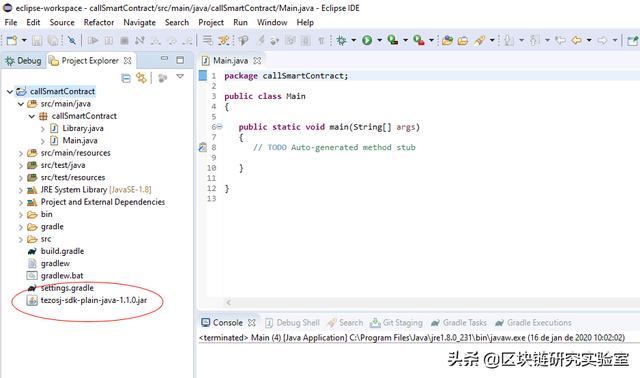Image resolution: width=640 pixels, height=378 pixels.
Task: Select tezosj-sdk-plain-java-1.1.0.jar file
Action: point(93,300)
